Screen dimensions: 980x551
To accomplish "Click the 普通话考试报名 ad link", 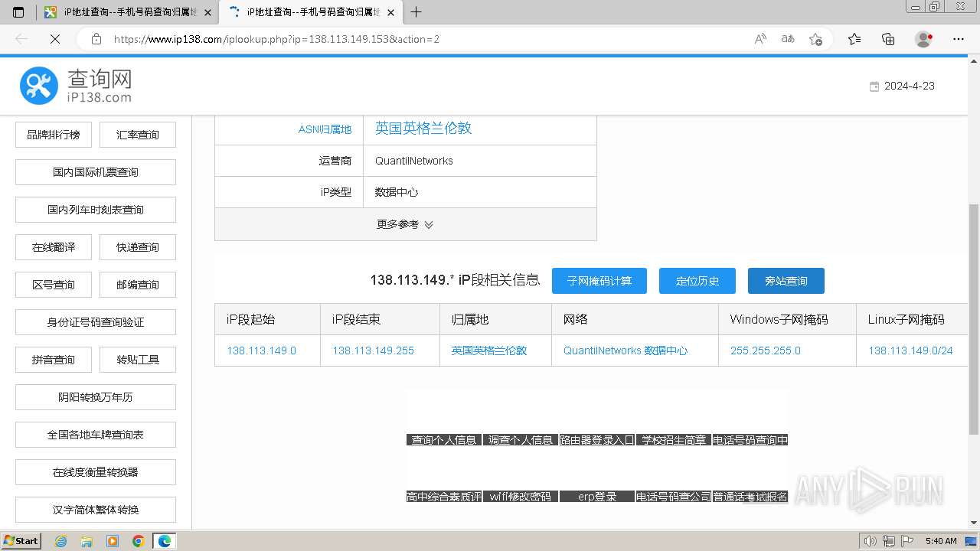I will click(x=750, y=497).
